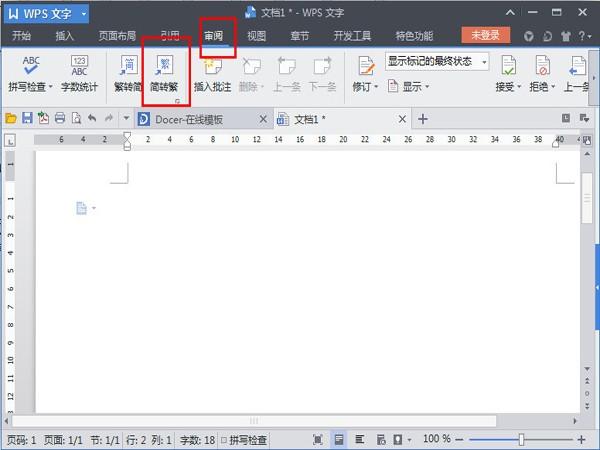Save document with the floppy disk icon
This screenshot has height=450, width=600.
[x=27, y=118]
